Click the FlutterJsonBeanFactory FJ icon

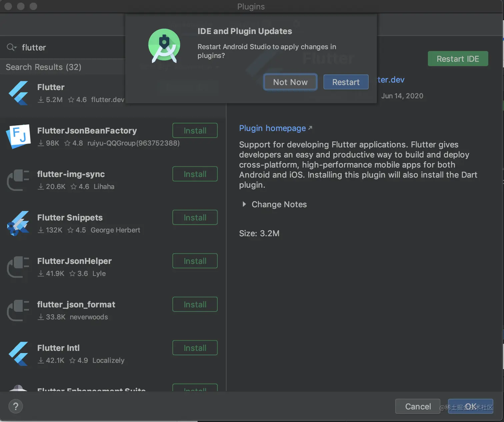coord(19,136)
